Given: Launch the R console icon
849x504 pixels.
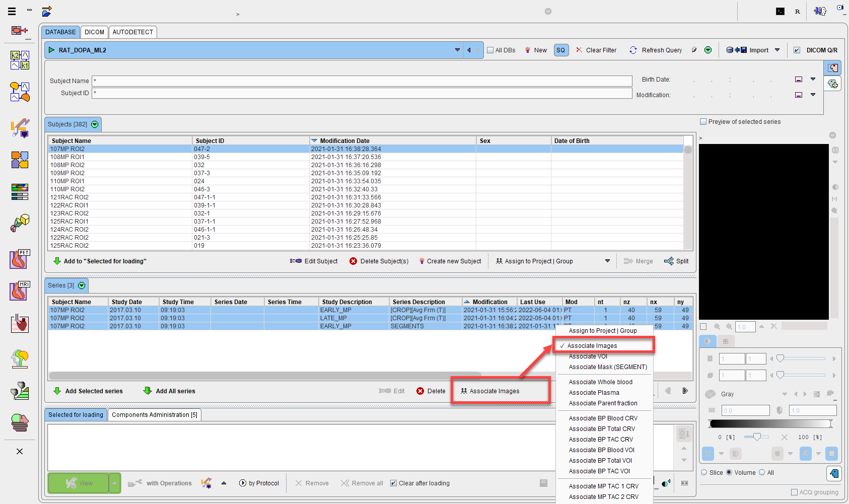Looking at the screenshot, I should click(x=798, y=11).
